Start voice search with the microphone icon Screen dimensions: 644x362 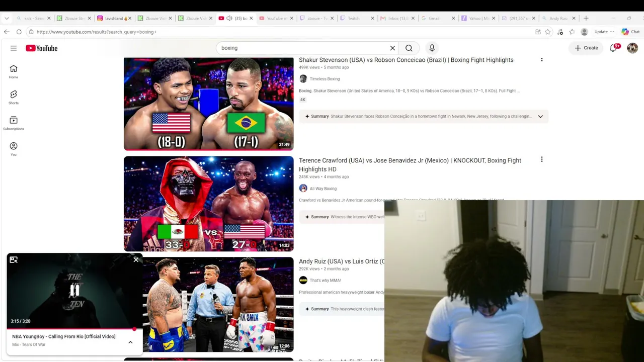tap(432, 48)
